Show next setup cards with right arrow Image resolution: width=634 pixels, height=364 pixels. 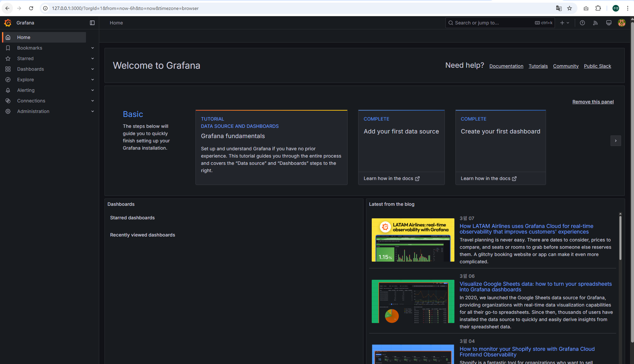tap(615, 141)
